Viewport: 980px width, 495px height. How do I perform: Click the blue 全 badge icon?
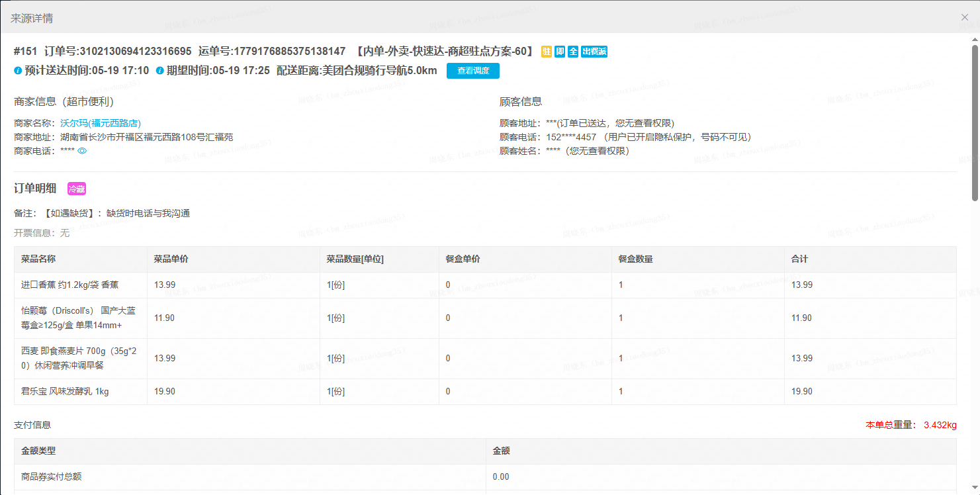coord(573,52)
